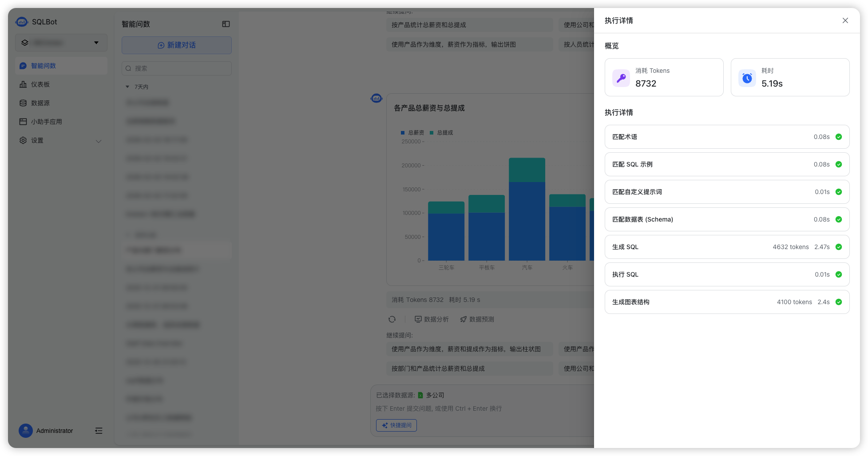This screenshot has width=868, height=456.
Task: Open the 数据源 database icon in sidebar
Action: [x=23, y=103]
